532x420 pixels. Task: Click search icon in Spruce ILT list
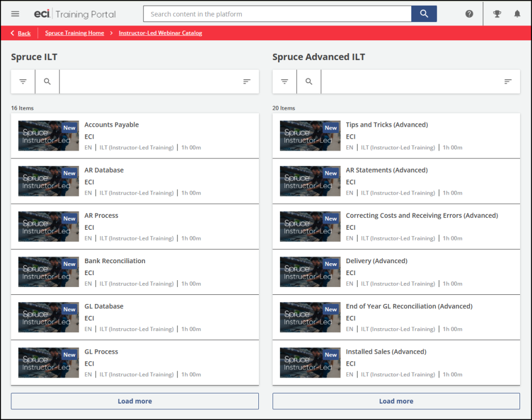click(x=48, y=82)
